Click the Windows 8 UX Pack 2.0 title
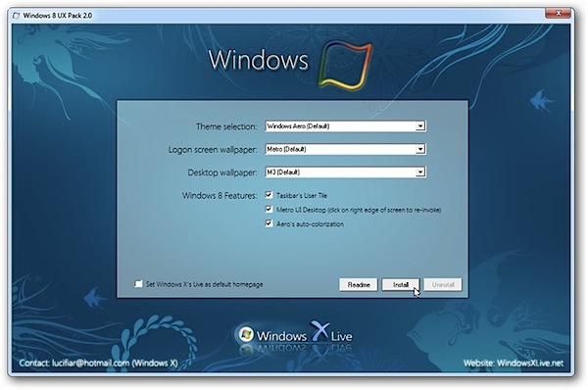The image size is (588, 390). pos(58,16)
